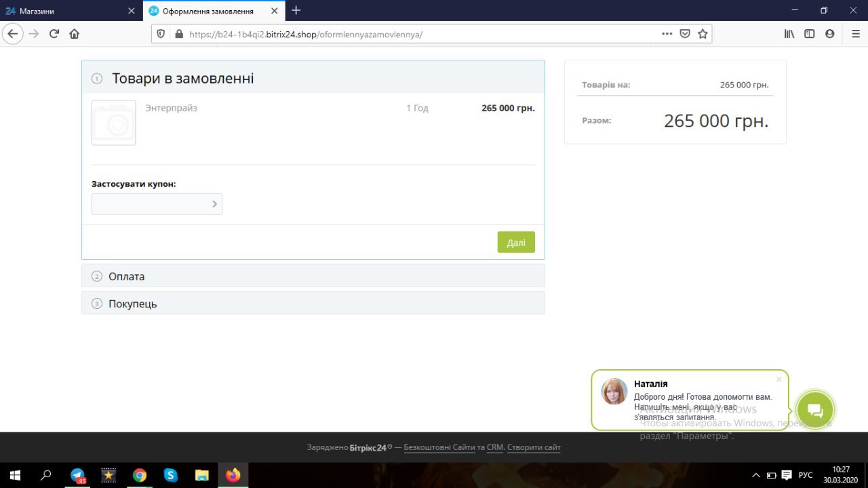868x488 pixels.
Task: Open tracking protection shield in the address bar
Action: click(161, 34)
